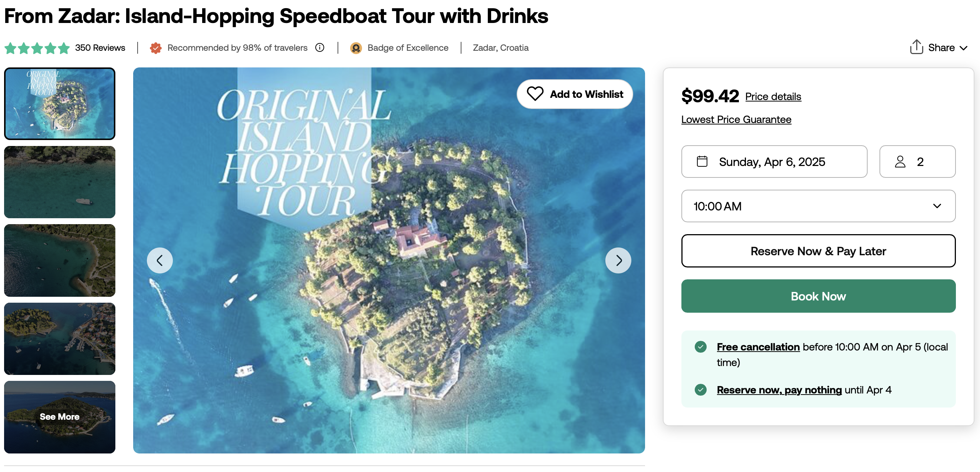Open the 10:00 AM time dropdown
980x472 pixels.
(818, 206)
